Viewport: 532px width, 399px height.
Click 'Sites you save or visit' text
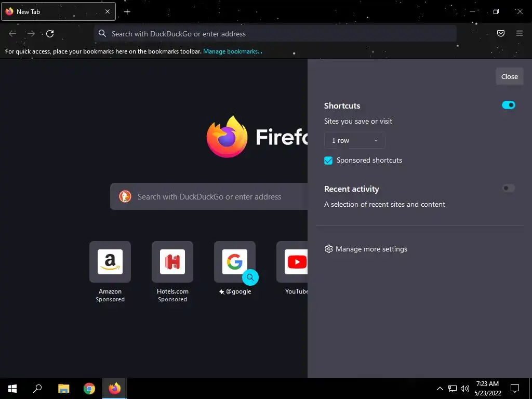[x=358, y=122]
